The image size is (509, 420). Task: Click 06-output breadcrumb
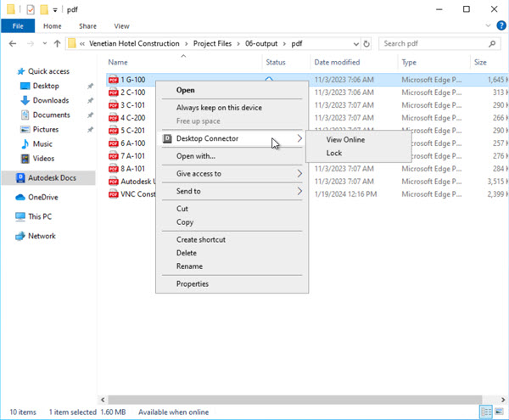coord(261,44)
